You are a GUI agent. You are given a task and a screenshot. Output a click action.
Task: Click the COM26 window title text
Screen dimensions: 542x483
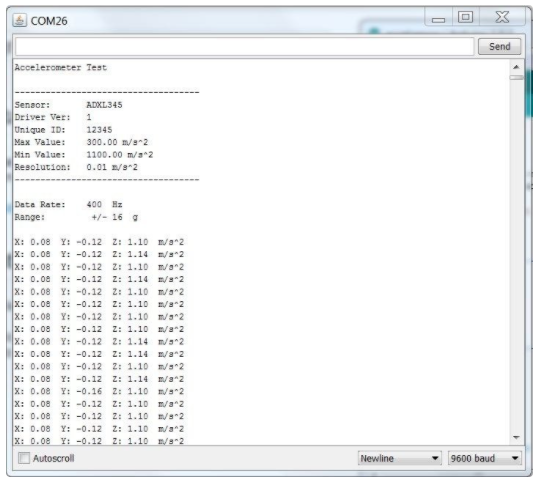49,21
